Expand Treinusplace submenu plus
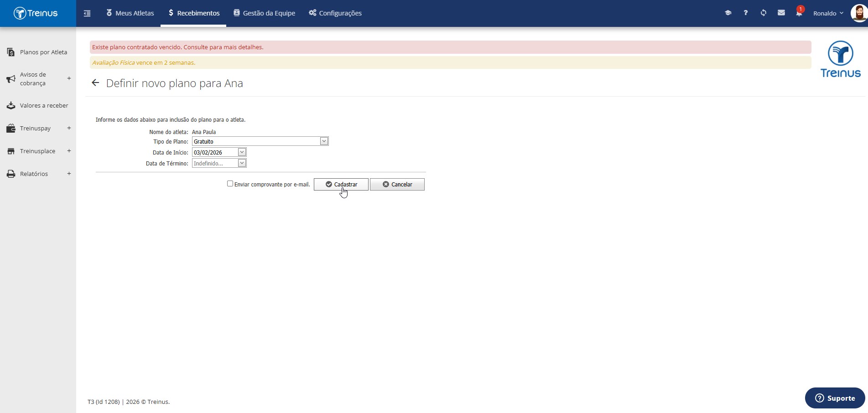 coord(69,151)
